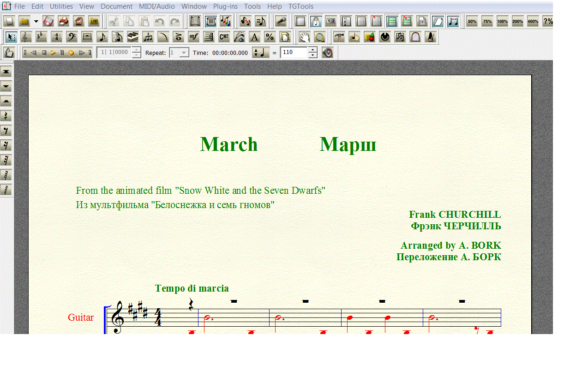Image resolution: width=588 pixels, height=377 pixels.
Task: Toggle the dotted grid display icon
Action: coord(361,21)
